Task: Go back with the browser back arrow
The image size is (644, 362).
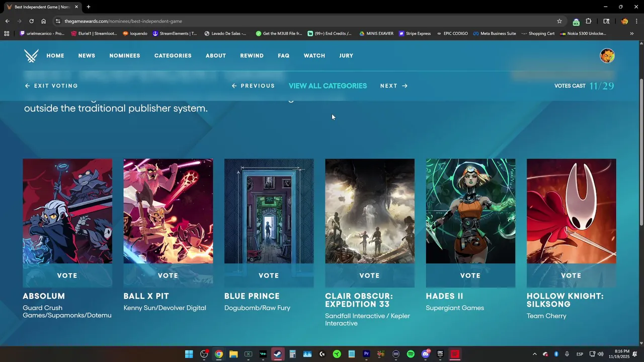Action: pos(7,21)
